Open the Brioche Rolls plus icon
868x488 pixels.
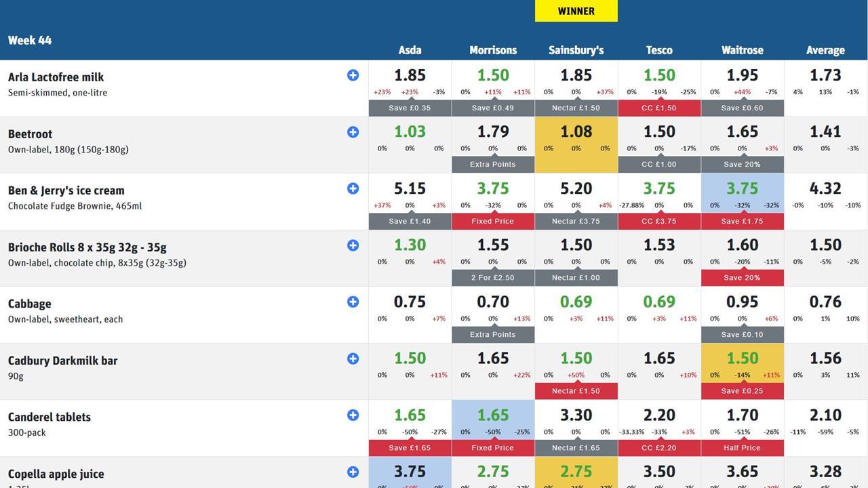coord(353,245)
